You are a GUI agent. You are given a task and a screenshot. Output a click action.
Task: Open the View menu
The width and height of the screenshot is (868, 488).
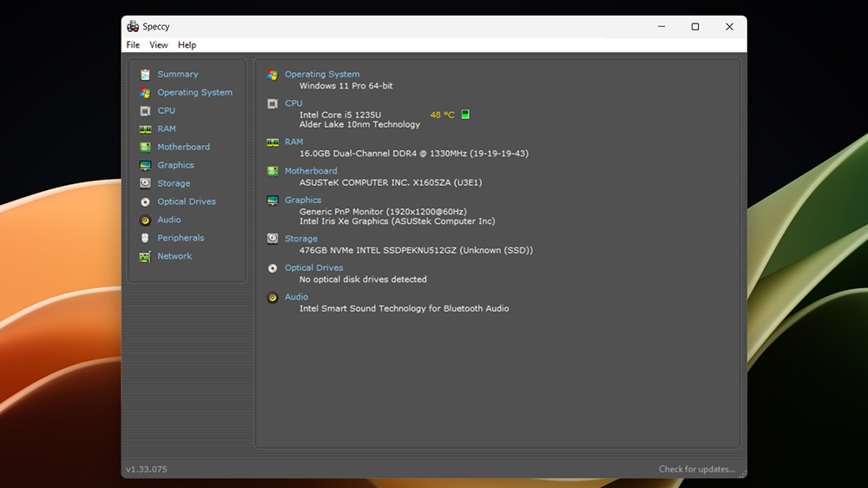(x=158, y=45)
